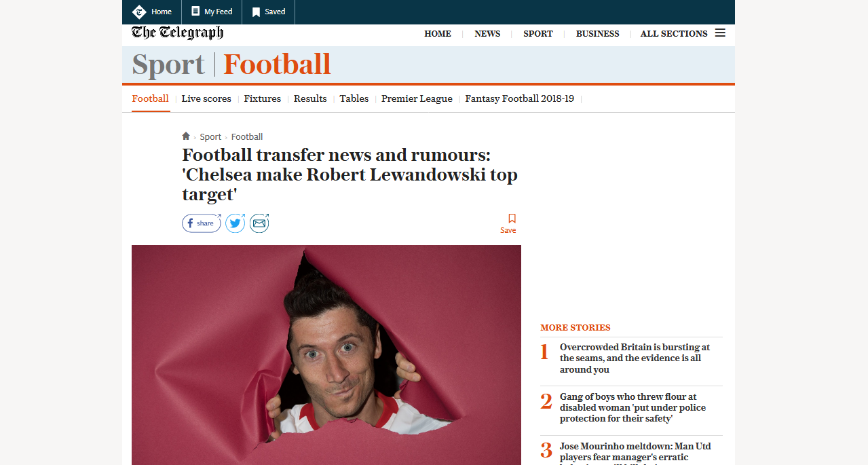Click the Sport breadcrumb link
Image resolution: width=868 pixels, height=465 pixels.
pos(210,136)
